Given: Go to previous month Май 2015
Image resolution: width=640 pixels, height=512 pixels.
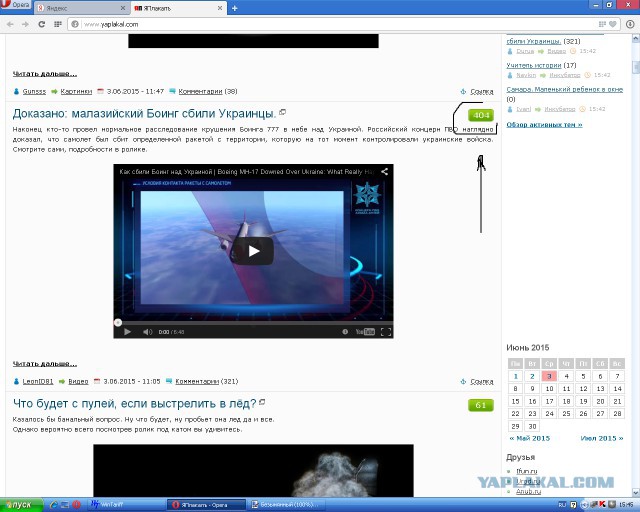Looking at the screenshot, I should point(530,439).
